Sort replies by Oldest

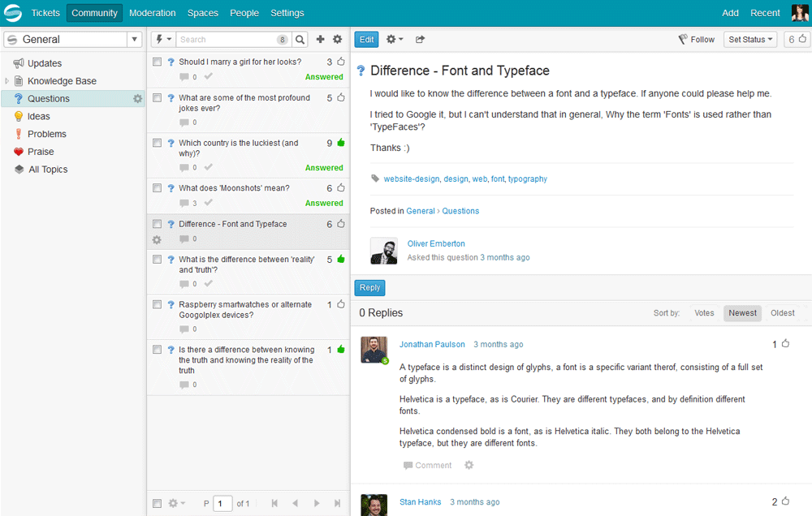(783, 313)
